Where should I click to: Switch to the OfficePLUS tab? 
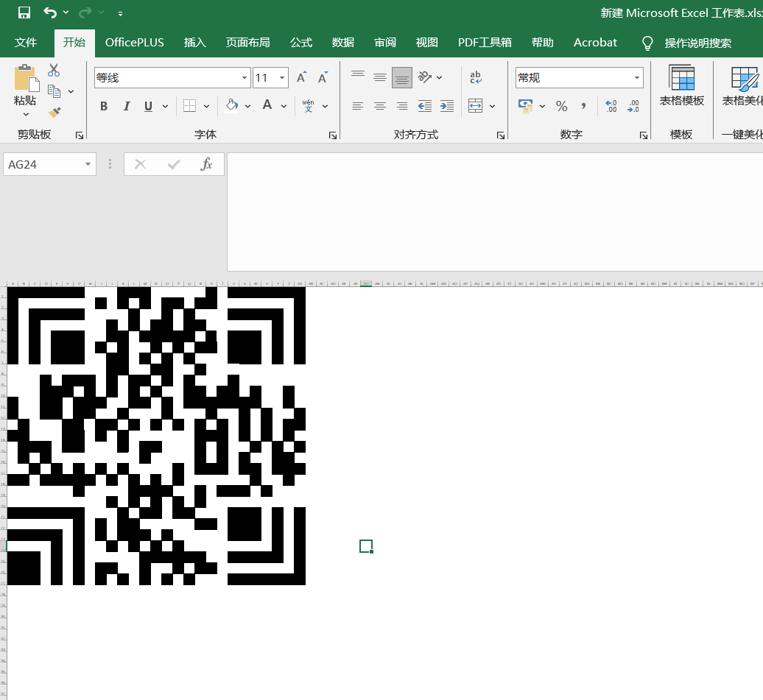pos(134,43)
